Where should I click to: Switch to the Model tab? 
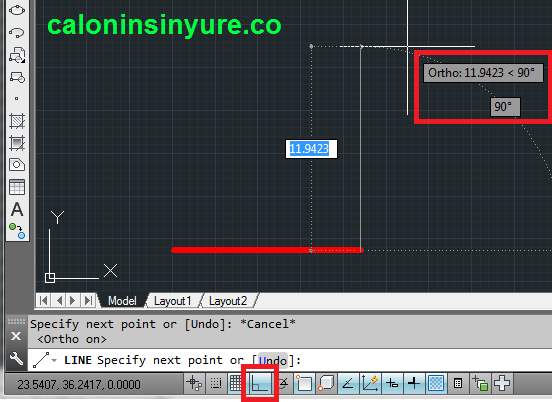pos(122,301)
